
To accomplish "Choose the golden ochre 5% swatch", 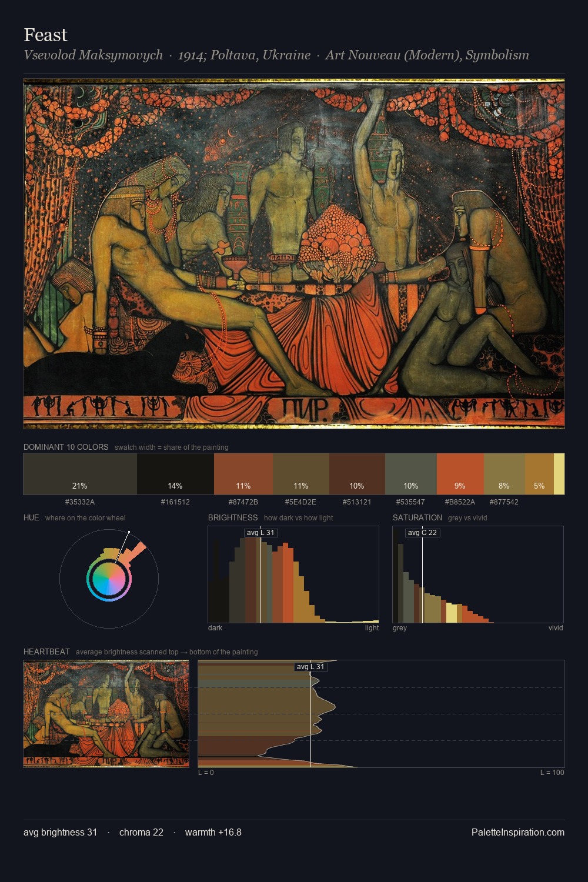I will tap(539, 474).
